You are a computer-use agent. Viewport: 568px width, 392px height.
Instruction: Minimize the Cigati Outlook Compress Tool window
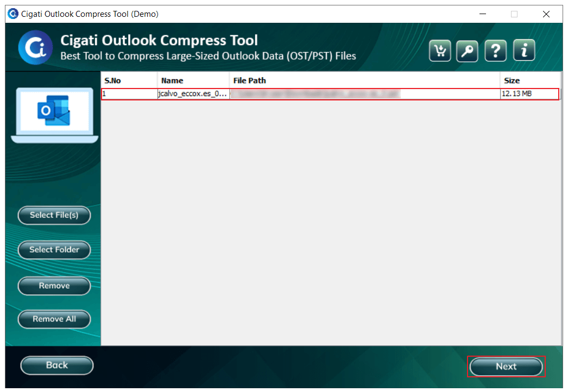[483, 14]
